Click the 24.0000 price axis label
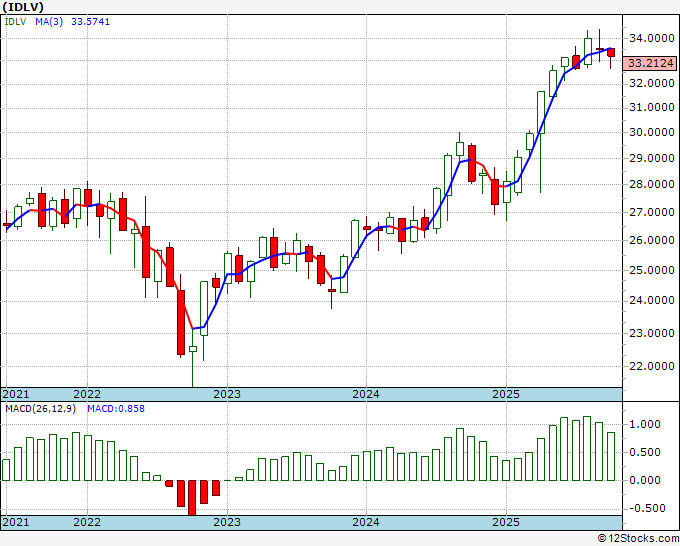The image size is (680, 546). pyautogui.click(x=651, y=301)
